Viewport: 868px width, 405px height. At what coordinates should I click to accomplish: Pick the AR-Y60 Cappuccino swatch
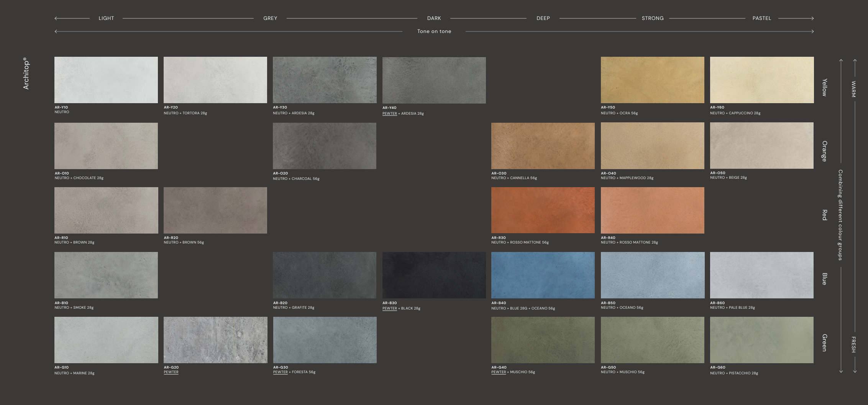(x=762, y=80)
